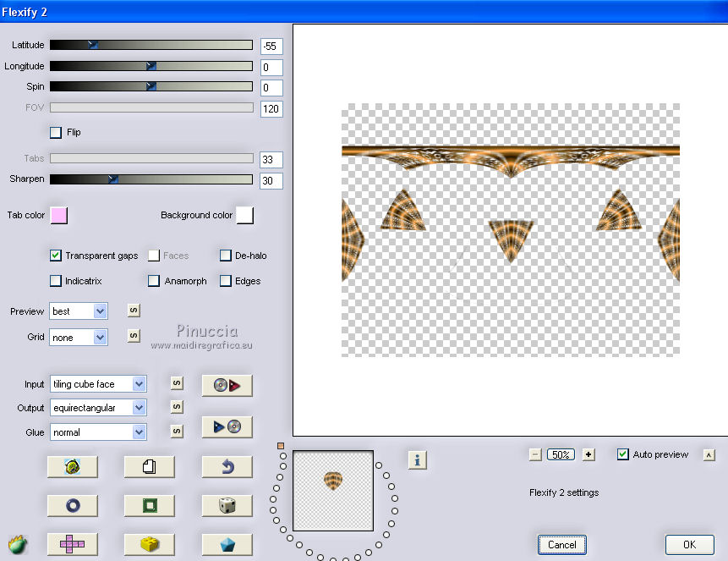Click the orange square preset marker

pos(281,446)
